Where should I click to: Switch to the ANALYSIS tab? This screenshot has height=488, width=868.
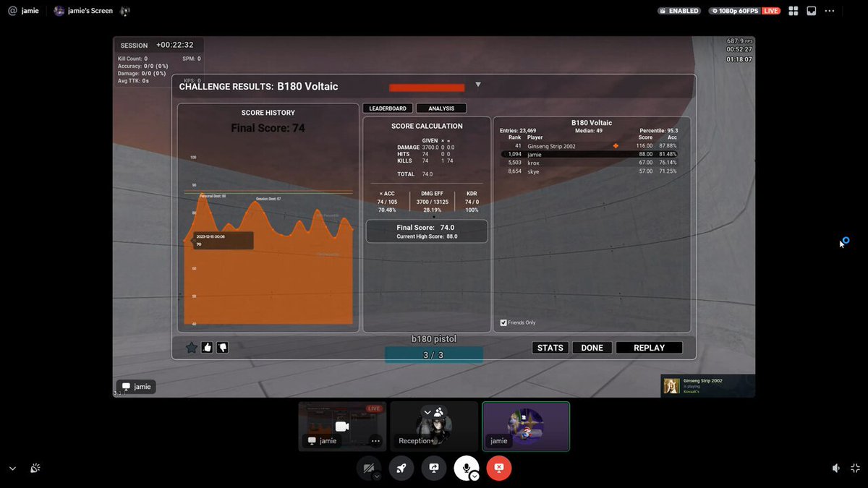441,108
